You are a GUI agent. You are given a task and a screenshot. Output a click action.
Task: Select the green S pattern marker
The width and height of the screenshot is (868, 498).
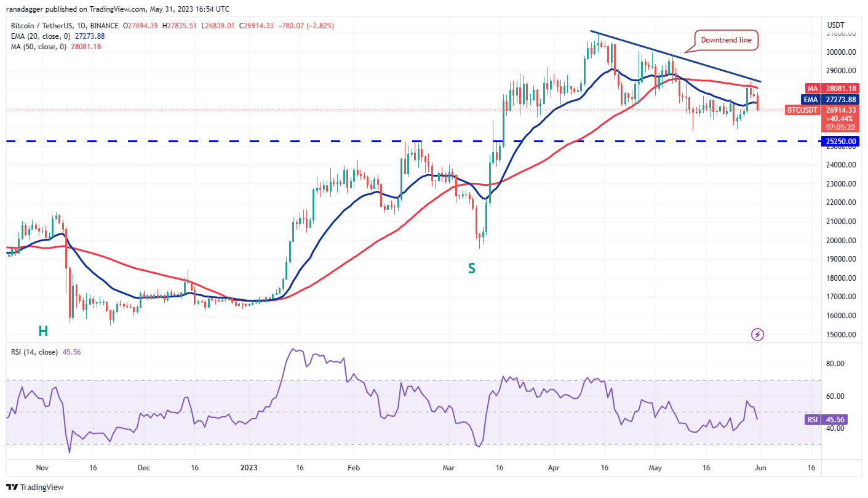tap(472, 268)
